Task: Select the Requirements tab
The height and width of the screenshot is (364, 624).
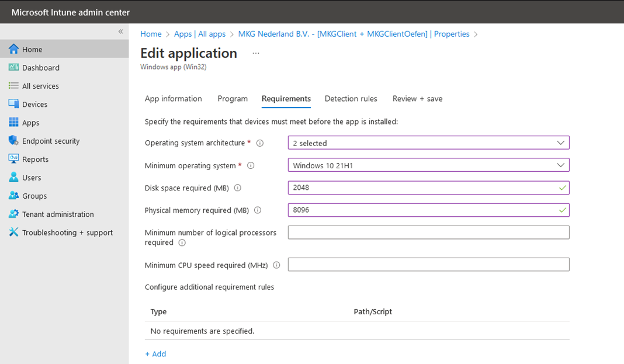Action: tap(286, 99)
